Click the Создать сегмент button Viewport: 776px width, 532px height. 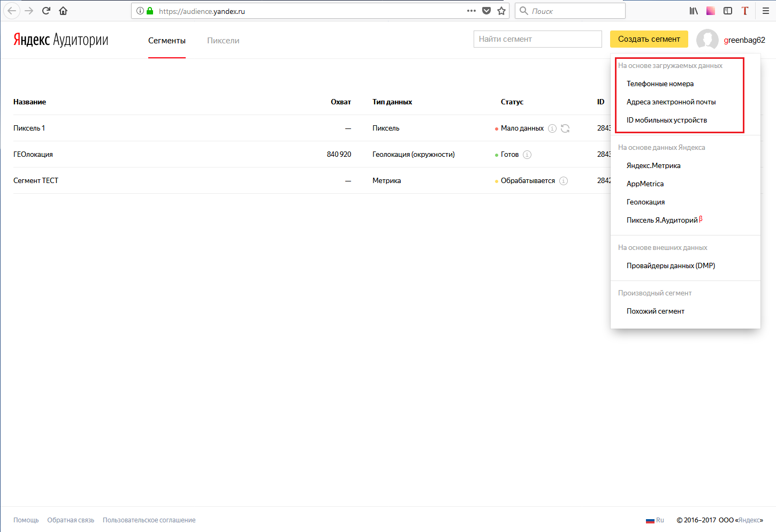[649, 39]
